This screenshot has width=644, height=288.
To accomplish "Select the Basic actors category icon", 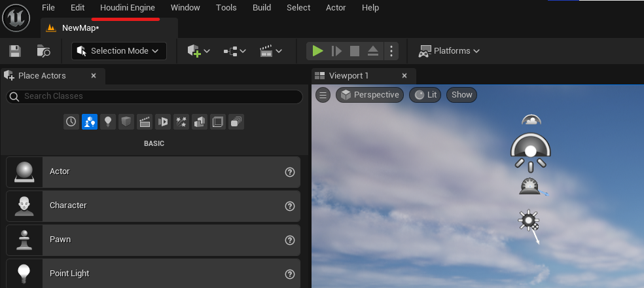I will tap(90, 122).
